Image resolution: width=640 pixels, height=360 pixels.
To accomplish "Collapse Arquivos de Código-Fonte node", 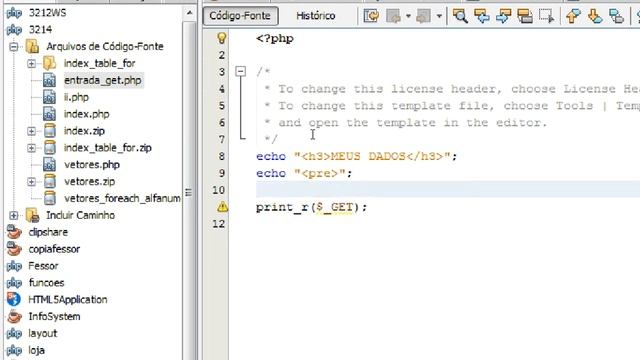I will click(x=14, y=47).
